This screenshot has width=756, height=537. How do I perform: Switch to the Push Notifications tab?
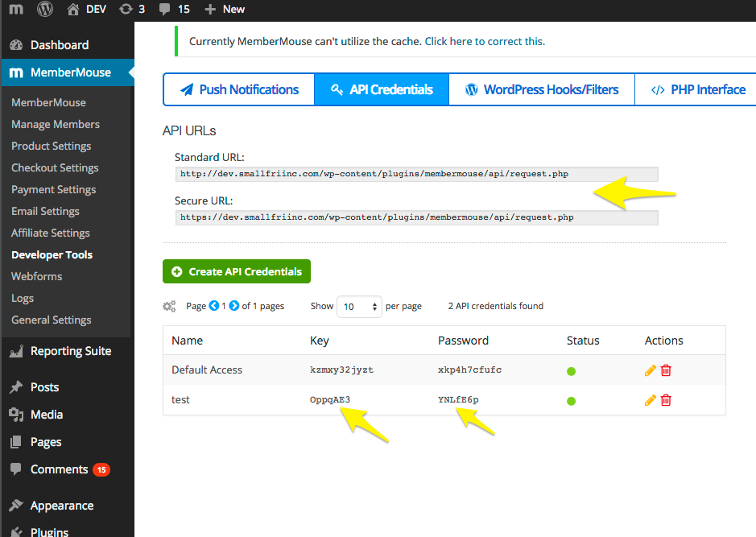coord(239,89)
